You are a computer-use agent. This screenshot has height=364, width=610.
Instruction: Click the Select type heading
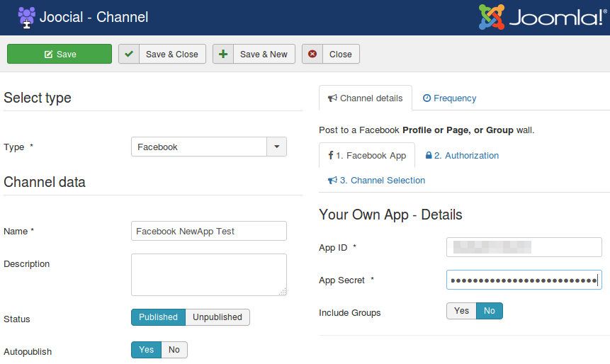(38, 98)
